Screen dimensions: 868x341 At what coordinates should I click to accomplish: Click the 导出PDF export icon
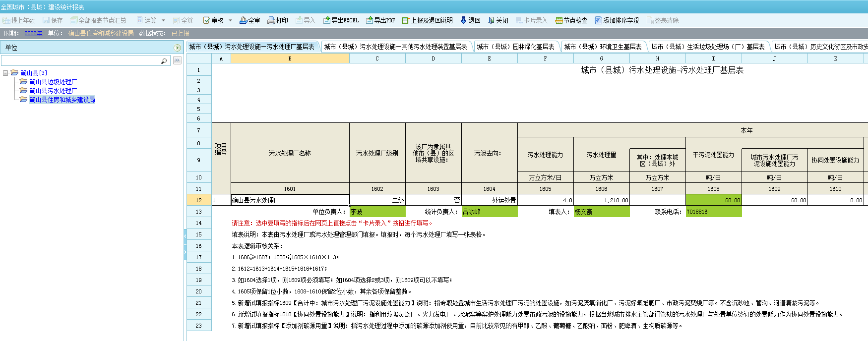tap(370, 20)
